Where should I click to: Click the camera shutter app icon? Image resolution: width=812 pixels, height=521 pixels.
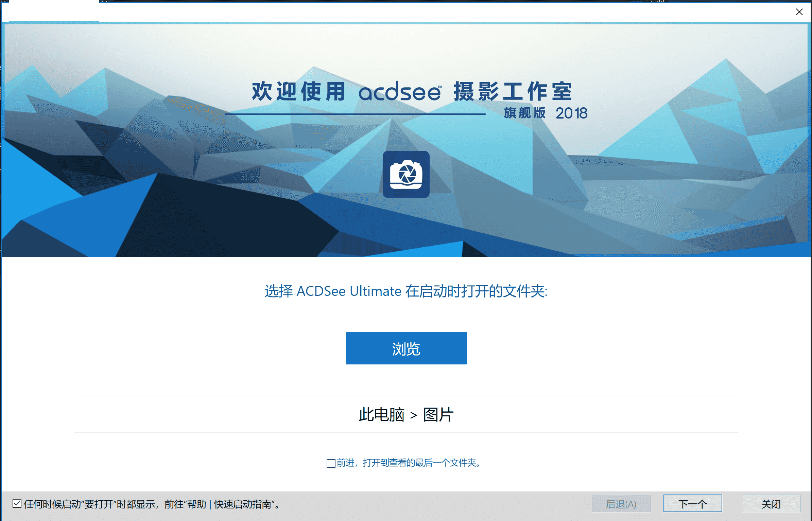click(406, 174)
